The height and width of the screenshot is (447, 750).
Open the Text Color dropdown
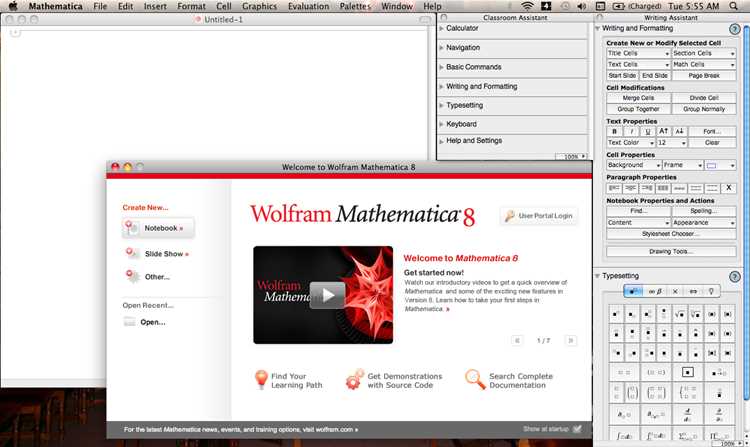point(630,142)
